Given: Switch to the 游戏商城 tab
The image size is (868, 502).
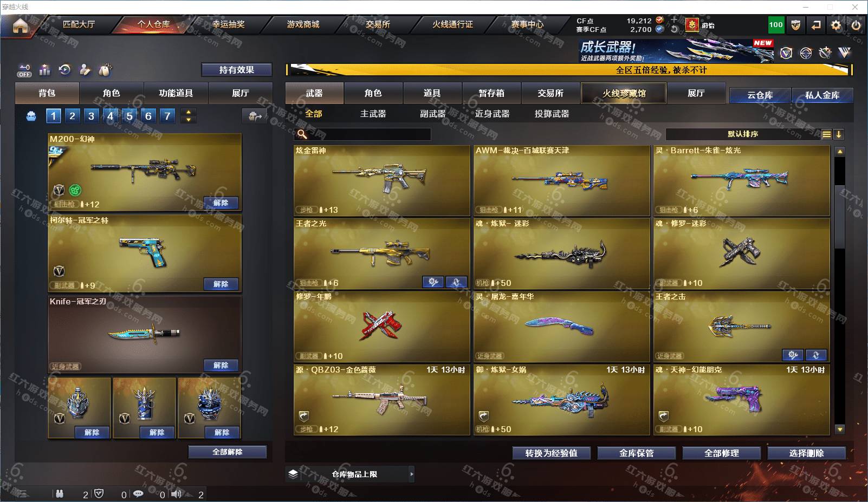Looking at the screenshot, I should pos(303,24).
